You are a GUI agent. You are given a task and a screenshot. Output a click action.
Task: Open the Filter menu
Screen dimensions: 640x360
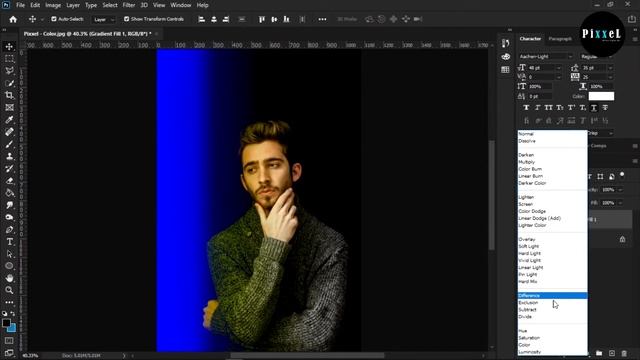point(129,5)
